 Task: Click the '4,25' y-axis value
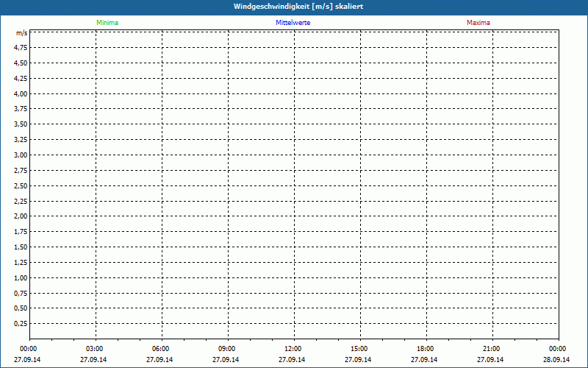[x=21, y=79]
